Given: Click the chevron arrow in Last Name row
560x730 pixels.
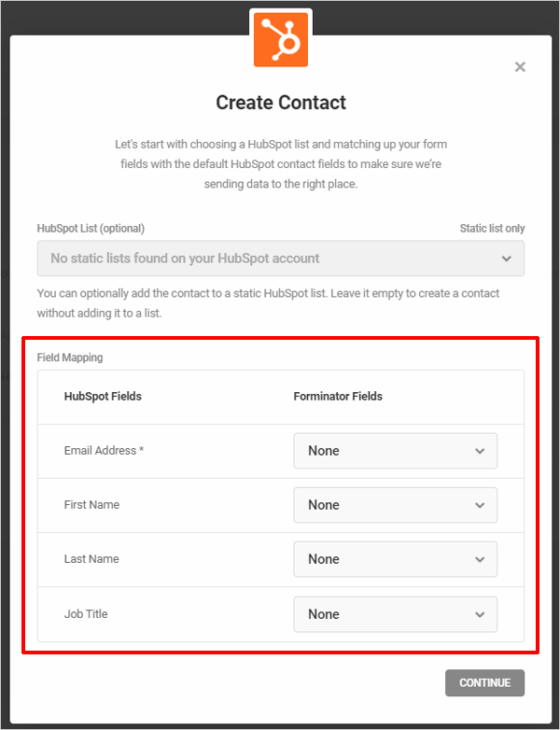Looking at the screenshot, I should 480,559.
